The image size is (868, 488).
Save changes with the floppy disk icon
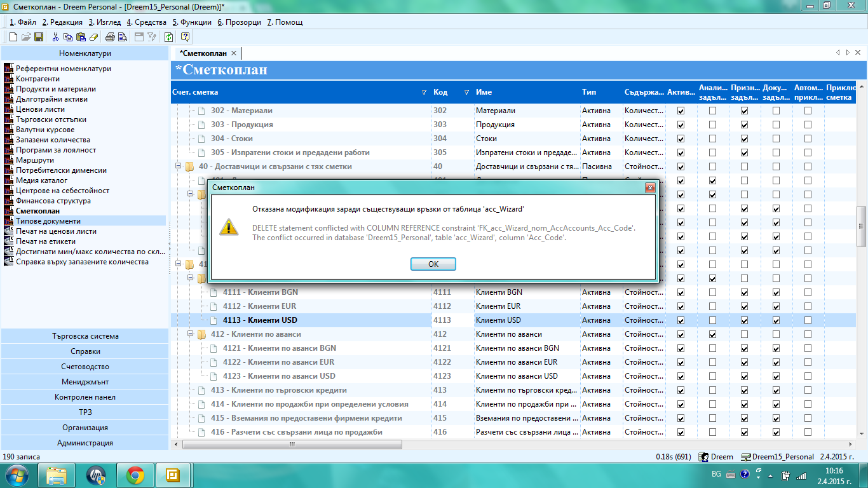point(39,37)
